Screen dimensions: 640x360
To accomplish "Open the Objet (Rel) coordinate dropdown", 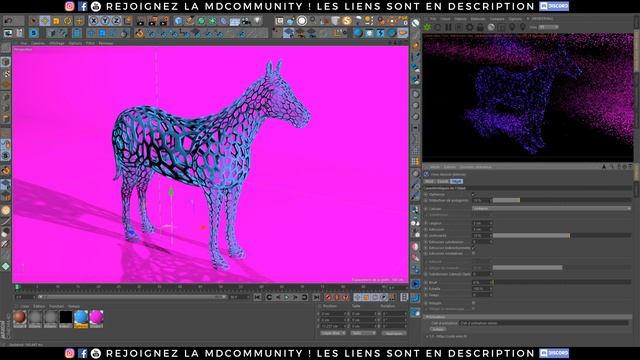I will pyautogui.click(x=333, y=333).
